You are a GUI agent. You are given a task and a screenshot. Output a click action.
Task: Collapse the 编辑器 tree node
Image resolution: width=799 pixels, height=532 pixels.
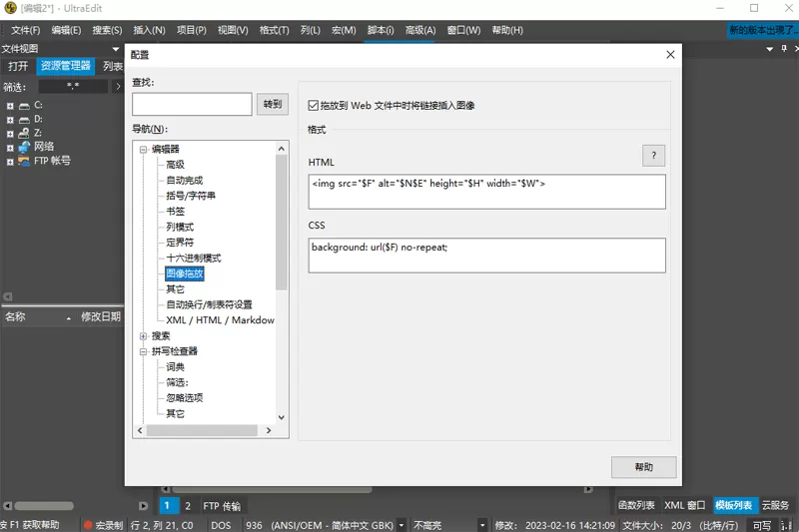pos(143,149)
